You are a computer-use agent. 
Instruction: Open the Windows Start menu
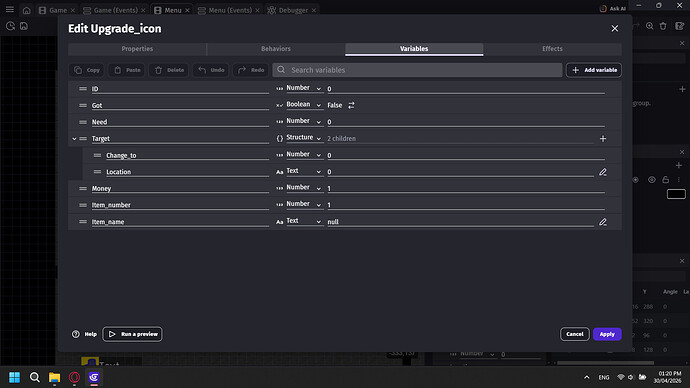pos(15,377)
